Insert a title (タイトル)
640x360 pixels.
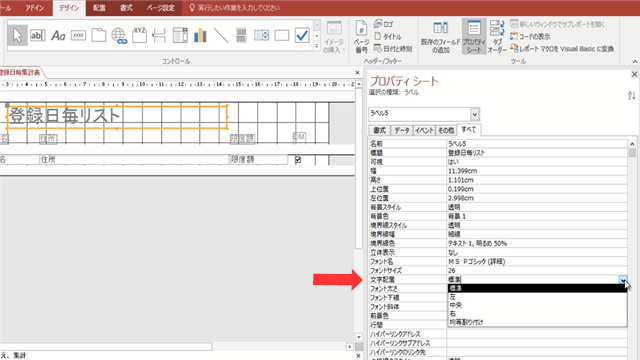click(388, 36)
